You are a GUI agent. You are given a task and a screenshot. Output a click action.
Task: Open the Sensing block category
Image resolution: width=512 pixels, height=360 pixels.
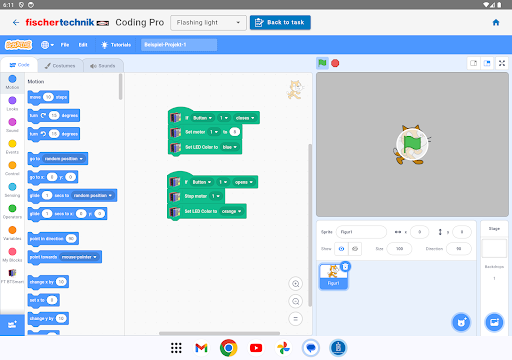tap(12, 190)
